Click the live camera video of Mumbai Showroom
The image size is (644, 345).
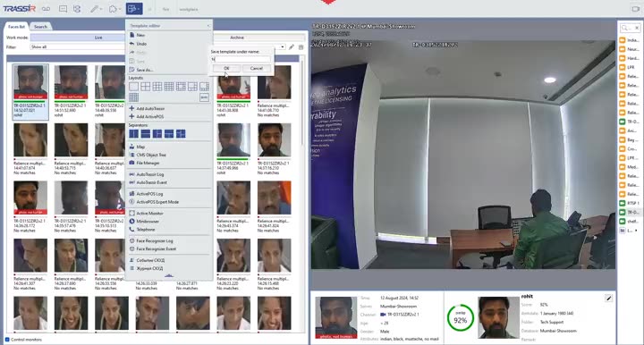click(463, 154)
